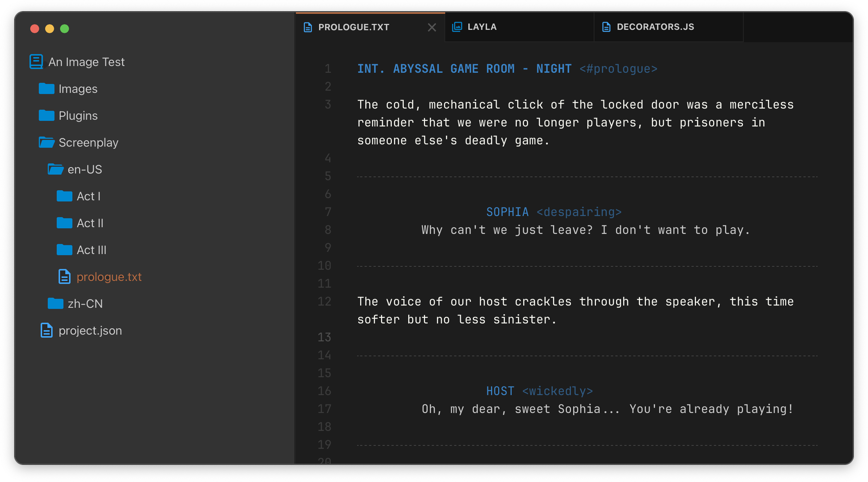This screenshot has width=868, height=482.
Task: Click the green macOS zoom window button
Action: 65,29
